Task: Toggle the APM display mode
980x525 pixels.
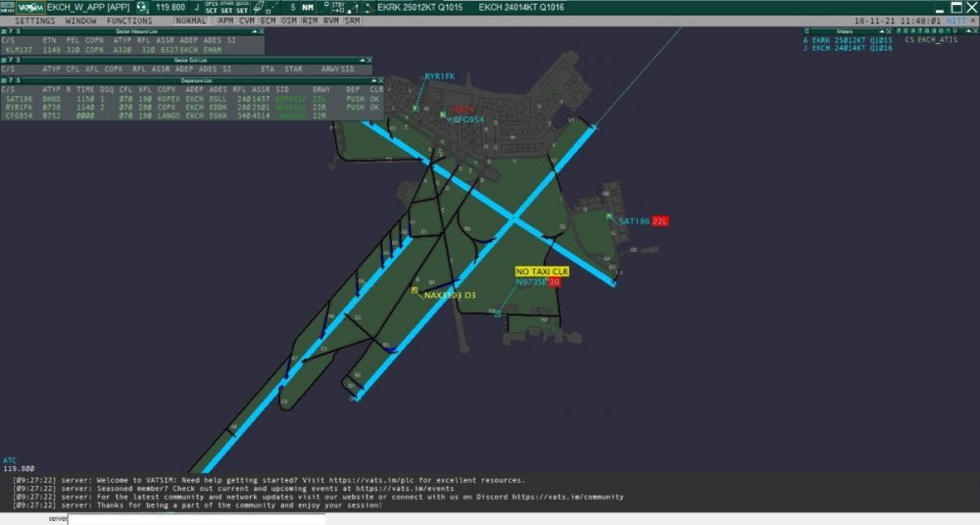Action: 225,21
